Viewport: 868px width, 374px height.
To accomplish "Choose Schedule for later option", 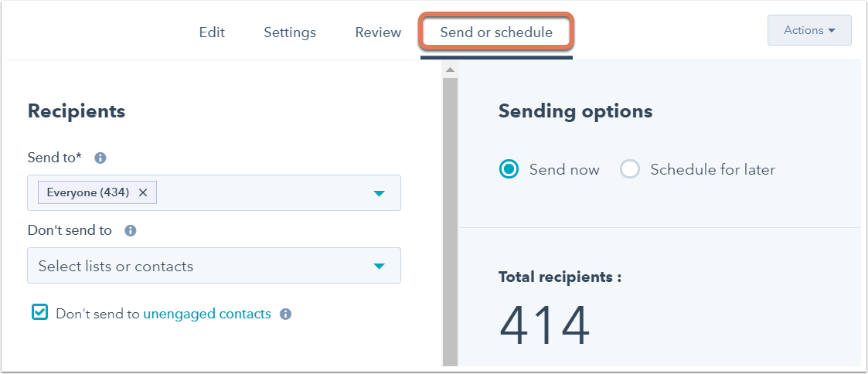I will point(630,169).
